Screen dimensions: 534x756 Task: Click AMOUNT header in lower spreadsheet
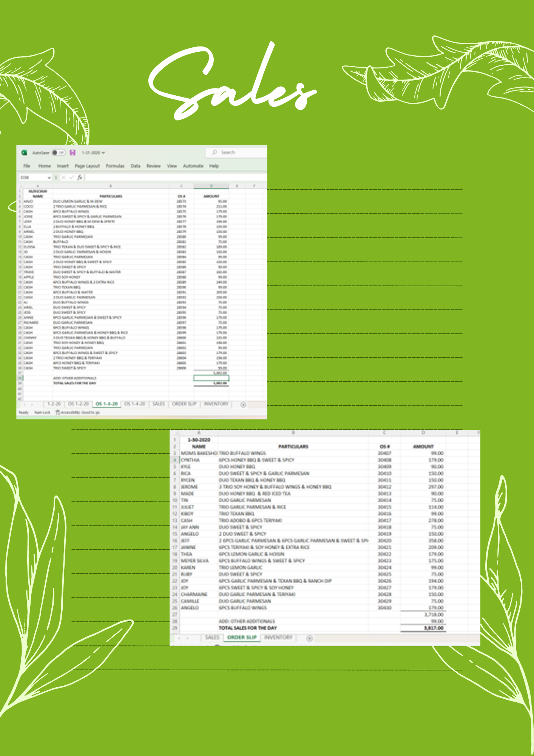point(423,447)
